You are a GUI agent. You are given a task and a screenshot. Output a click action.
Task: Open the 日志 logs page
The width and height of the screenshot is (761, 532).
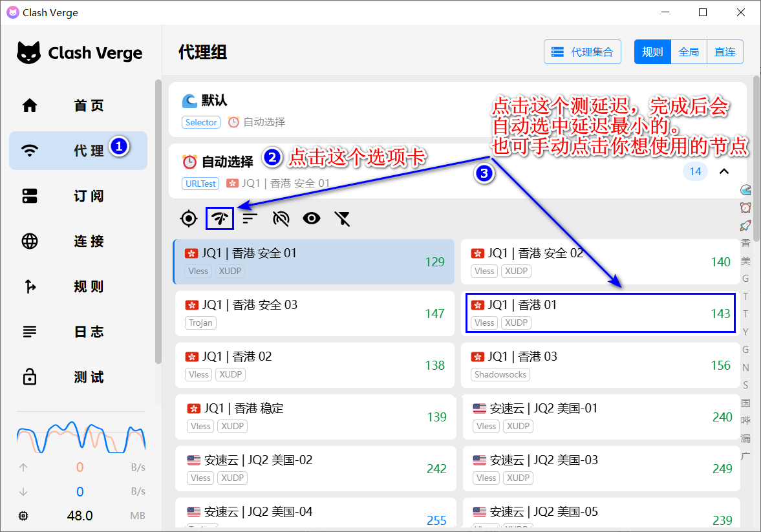click(x=78, y=332)
